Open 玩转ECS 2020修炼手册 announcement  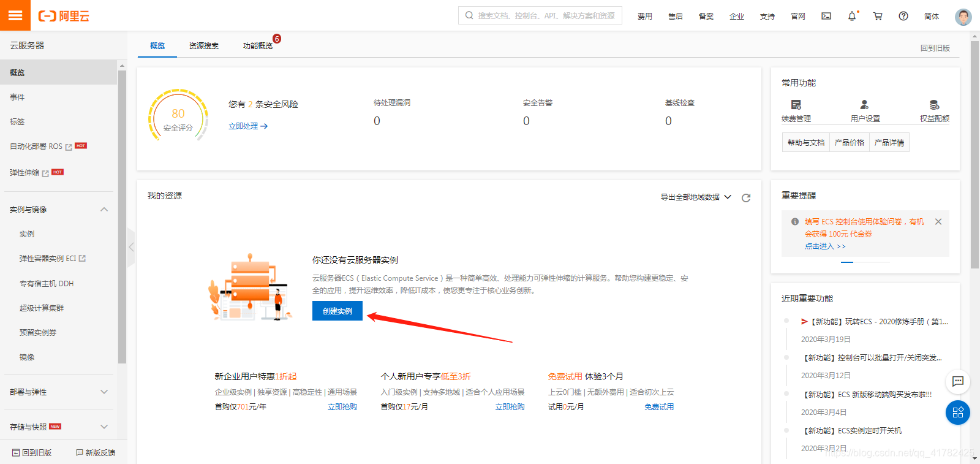click(875, 321)
